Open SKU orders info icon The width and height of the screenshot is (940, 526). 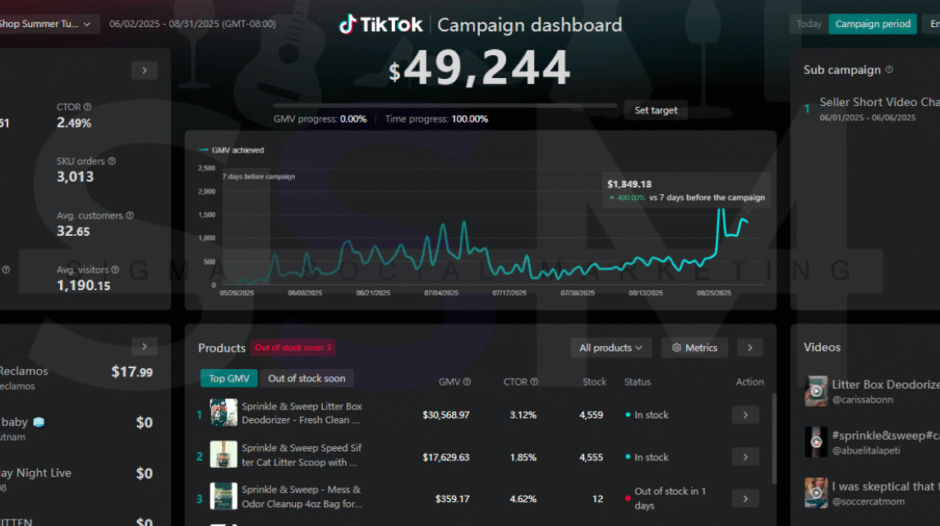[x=112, y=161]
